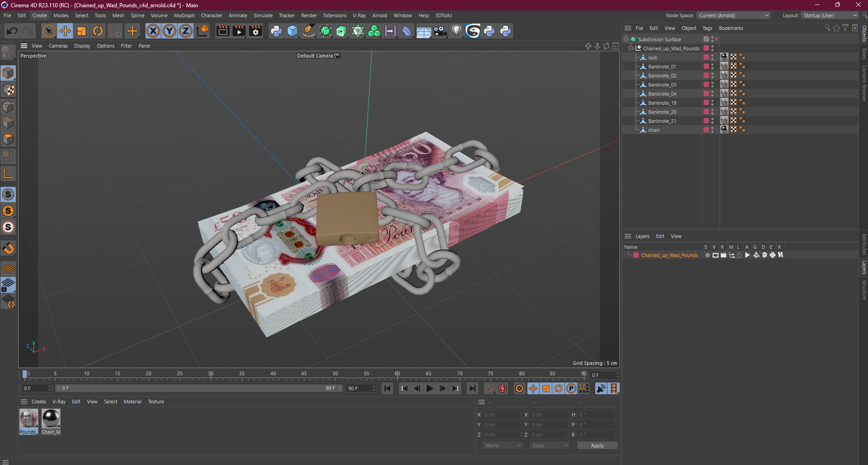
Task: Toggle record active objects button
Action: pyautogui.click(x=490, y=388)
